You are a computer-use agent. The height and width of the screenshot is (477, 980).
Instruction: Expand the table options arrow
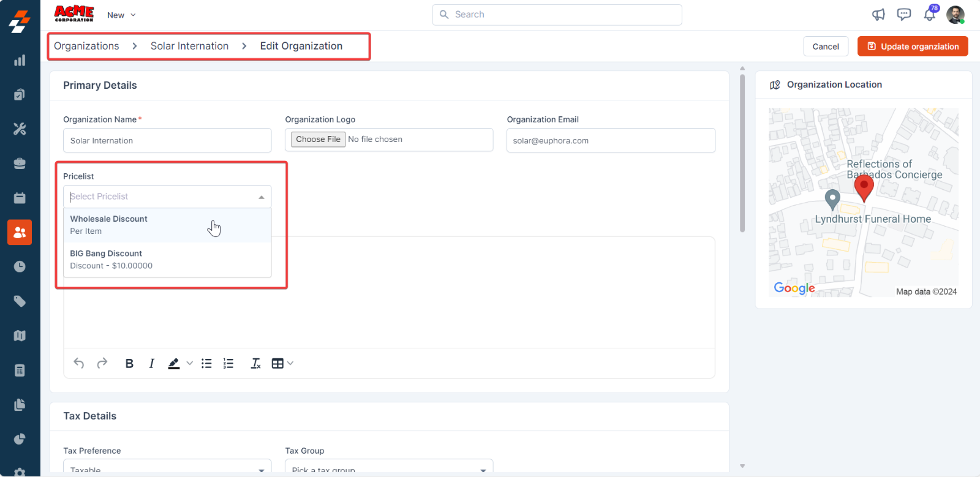pyautogui.click(x=290, y=363)
